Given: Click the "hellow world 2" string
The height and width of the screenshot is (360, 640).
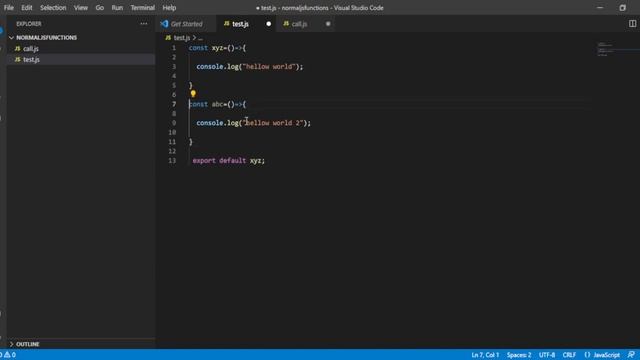Looking at the screenshot, I should tap(273, 123).
